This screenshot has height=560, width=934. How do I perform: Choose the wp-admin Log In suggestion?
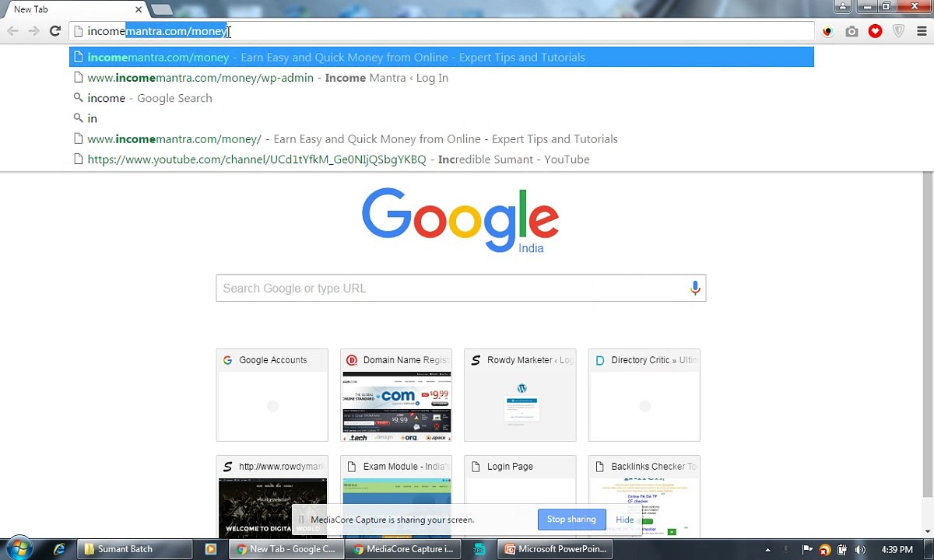(441, 78)
